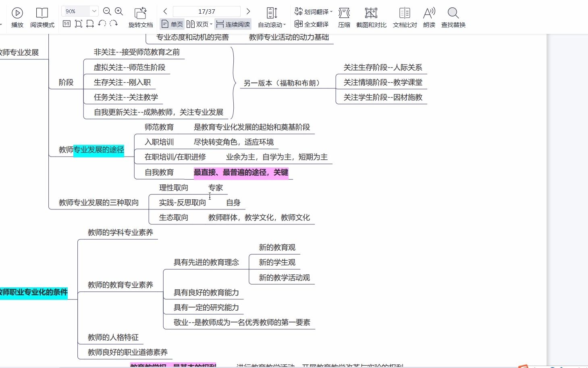This screenshot has height=368, width=588.
Task: Fit the whole page with the fit-page icon
Action: tap(79, 24)
